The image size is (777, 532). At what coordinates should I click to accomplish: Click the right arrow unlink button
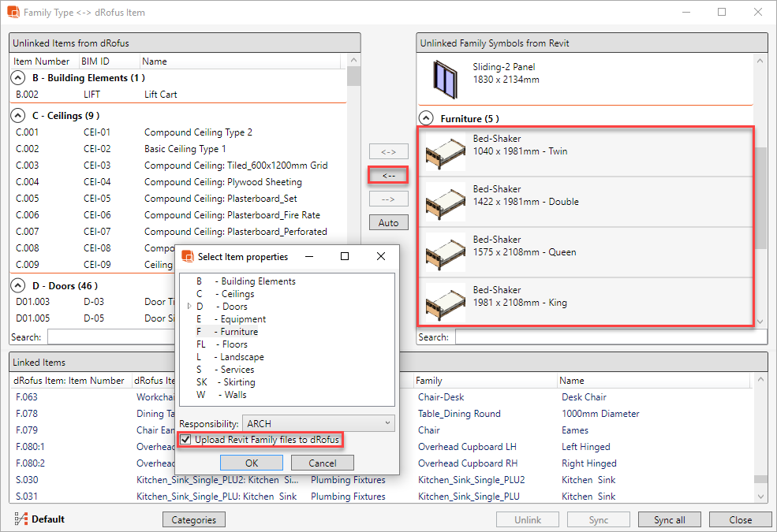point(388,199)
